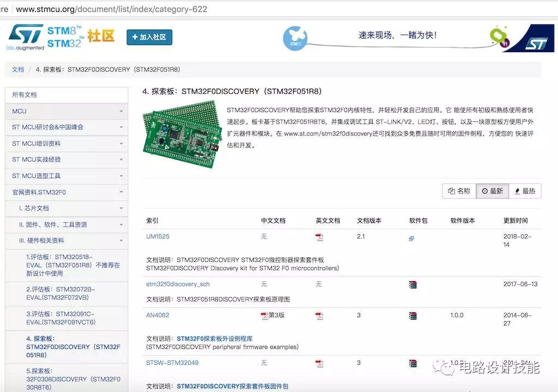Sort documents by 名称

459,191
